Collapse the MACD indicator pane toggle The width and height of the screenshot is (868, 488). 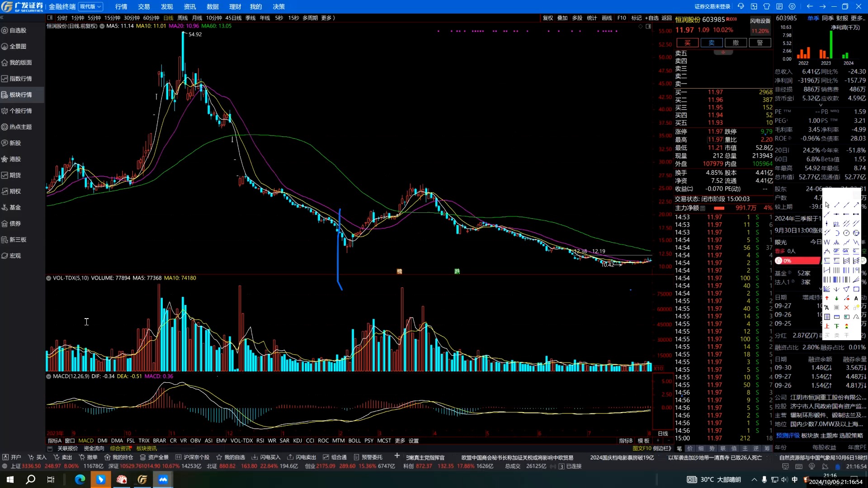coord(48,376)
